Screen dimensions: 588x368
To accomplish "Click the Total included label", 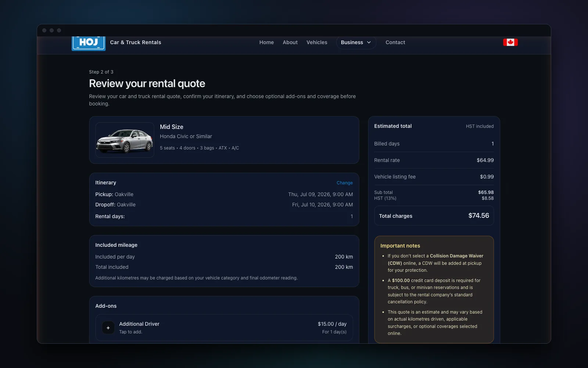I will click(112, 267).
